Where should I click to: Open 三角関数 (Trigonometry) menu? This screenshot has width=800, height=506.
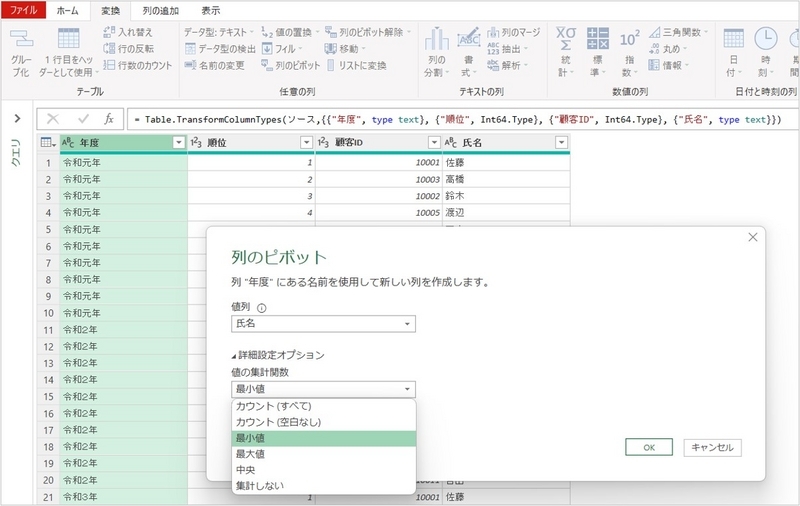coord(679,32)
